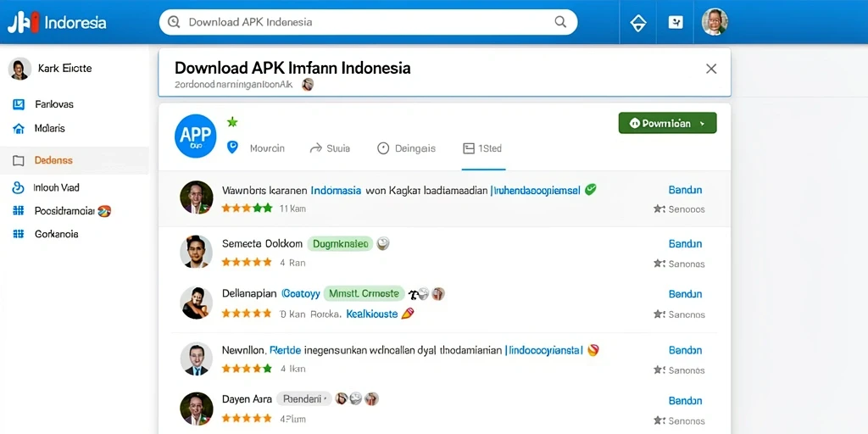
Task: Click the green star above Mourcin
Action: (x=232, y=121)
